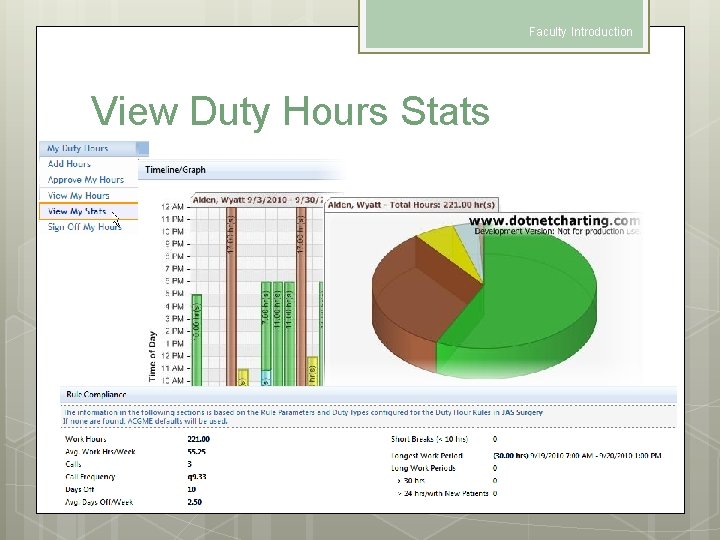The width and height of the screenshot is (720, 540).
Task: Click the Faculty Introduction slide label
Action: 580,32
